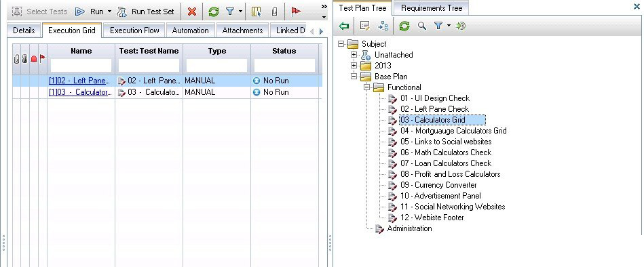Click the red flag column header icon
Viewport: 644px width, 267px height.
click(x=43, y=59)
